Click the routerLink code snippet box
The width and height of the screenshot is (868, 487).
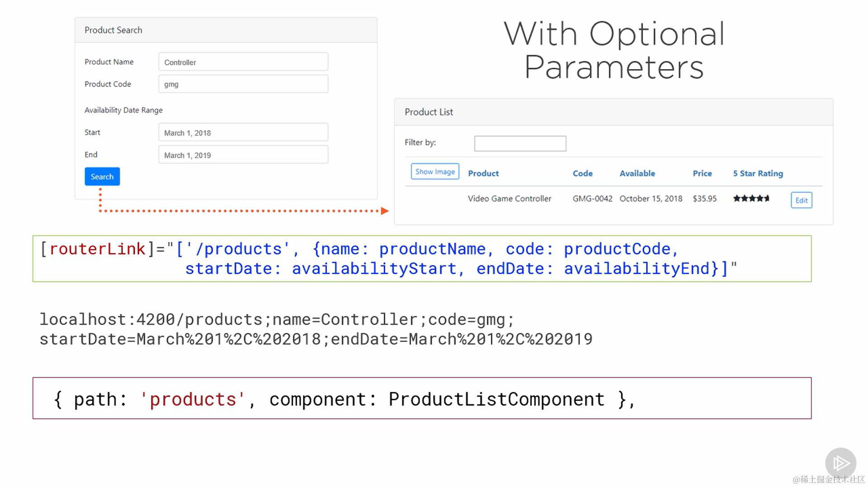coord(422,259)
